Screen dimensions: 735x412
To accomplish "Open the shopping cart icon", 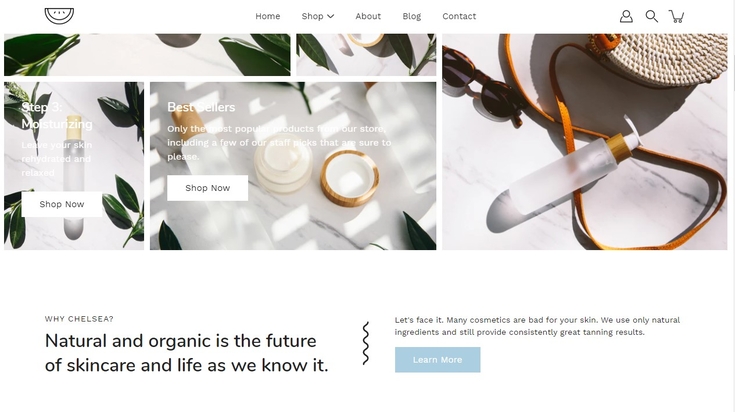I will tap(676, 16).
